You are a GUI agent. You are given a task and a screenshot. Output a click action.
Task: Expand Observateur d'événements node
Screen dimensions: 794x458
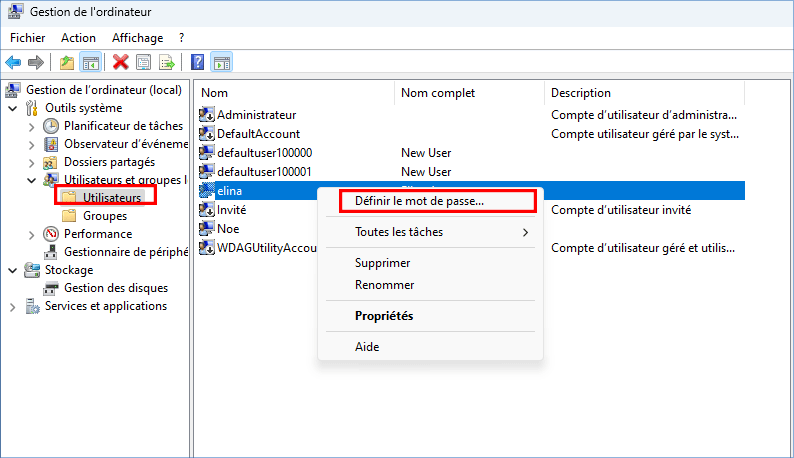31,145
